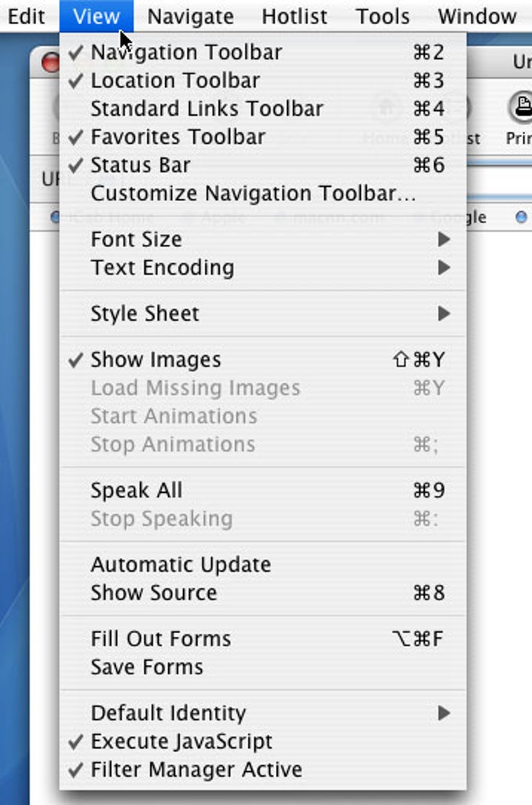
Task: Open Customize Navigation Toolbar dialog
Action: pyautogui.click(x=263, y=193)
